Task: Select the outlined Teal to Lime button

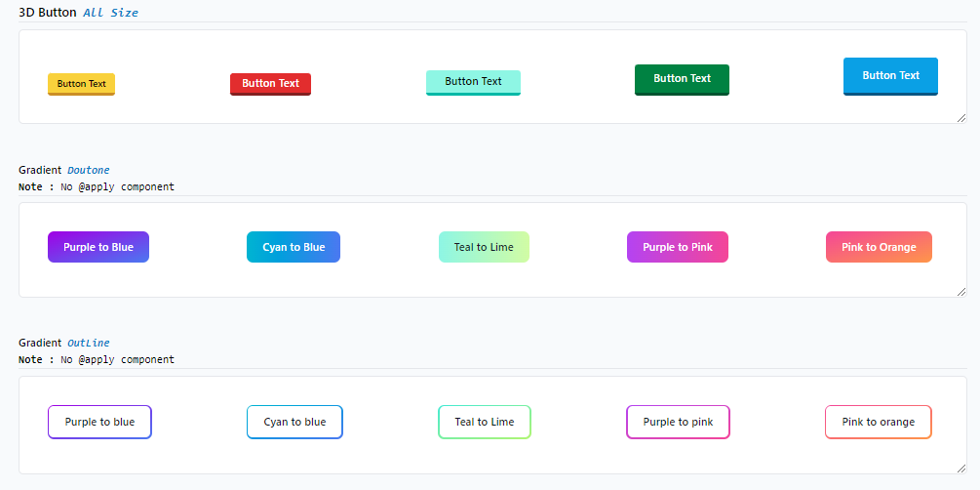Action: click(484, 422)
